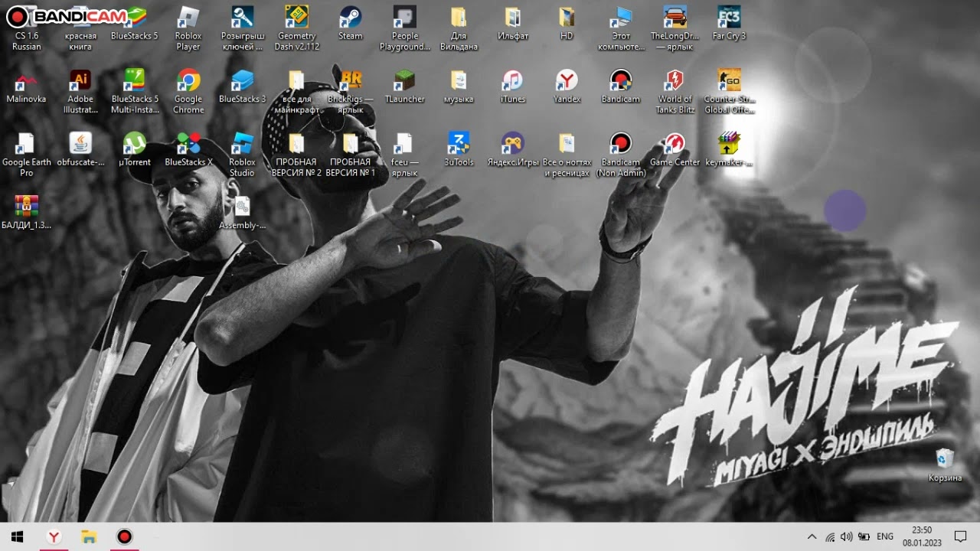The height and width of the screenshot is (551, 980).
Task: Open the Steam desktop shortcut
Action: [351, 23]
